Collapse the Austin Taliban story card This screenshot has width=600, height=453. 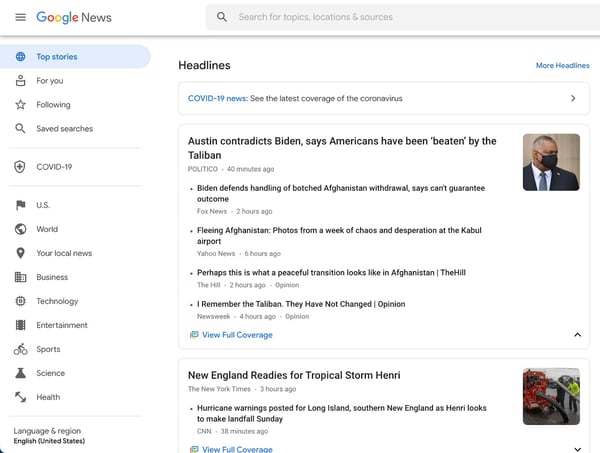click(577, 335)
